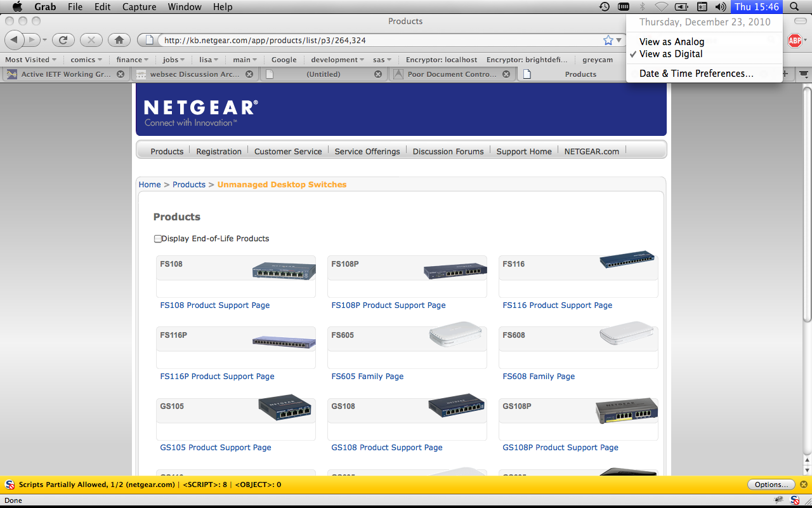Open the Window menu
This screenshot has width=812, height=508.
click(x=184, y=7)
